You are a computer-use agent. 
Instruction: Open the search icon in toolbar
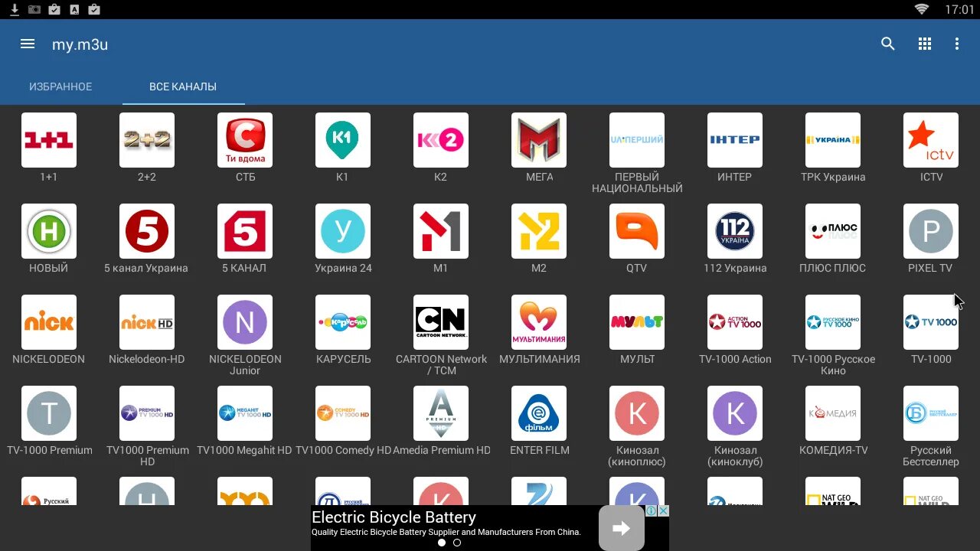coord(888,44)
